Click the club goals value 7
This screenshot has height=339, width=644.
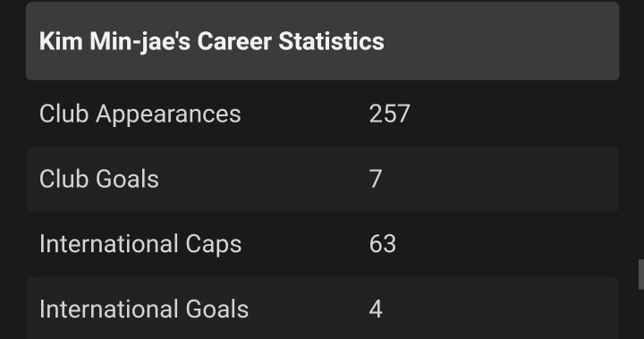pyautogui.click(x=376, y=179)
